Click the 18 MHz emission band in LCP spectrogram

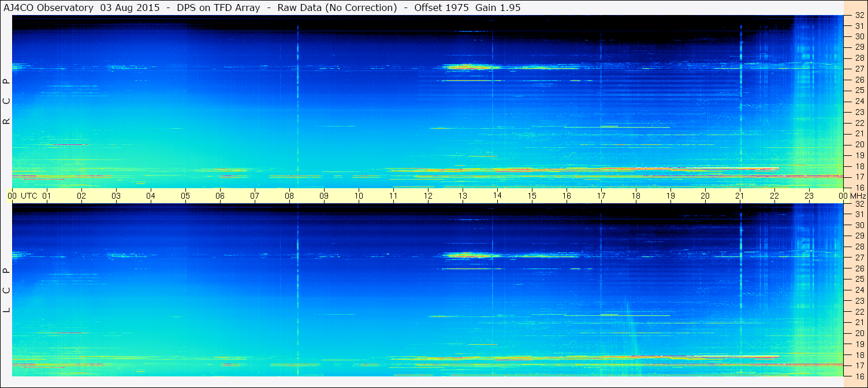[x=578, y=357]
